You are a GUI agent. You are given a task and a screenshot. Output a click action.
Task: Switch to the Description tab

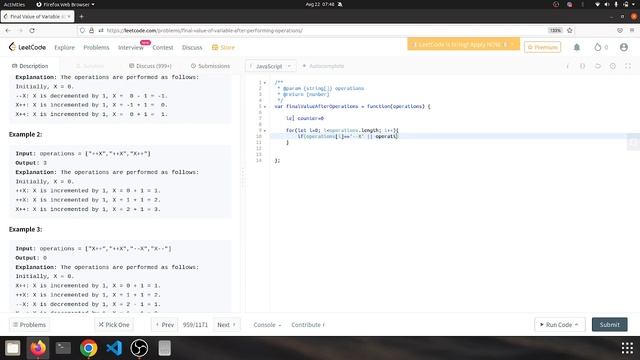pos(30,66)
